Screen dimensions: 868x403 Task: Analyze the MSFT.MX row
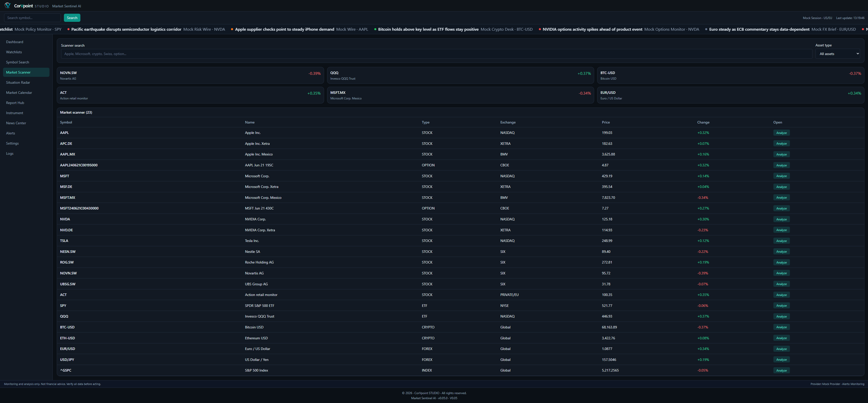click(781, 198)
